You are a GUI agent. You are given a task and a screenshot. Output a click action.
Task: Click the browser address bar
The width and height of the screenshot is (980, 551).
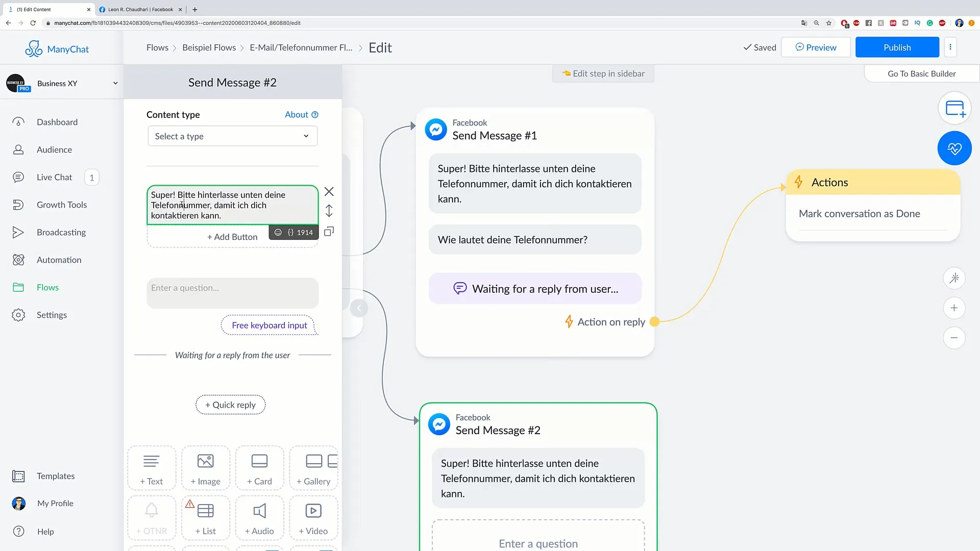click(419, 23)
